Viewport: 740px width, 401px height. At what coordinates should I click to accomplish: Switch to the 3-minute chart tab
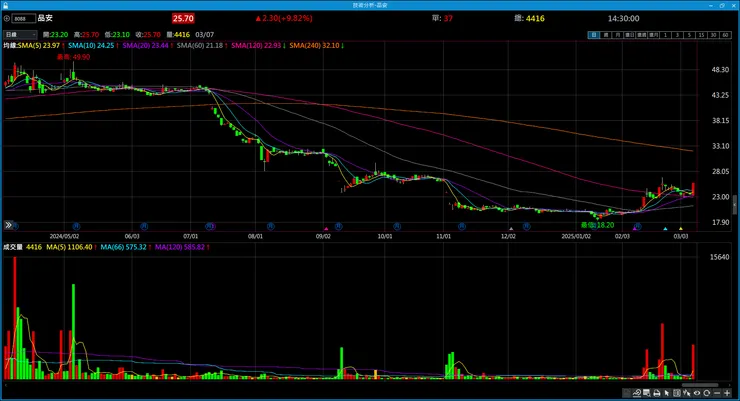[677, 35]
